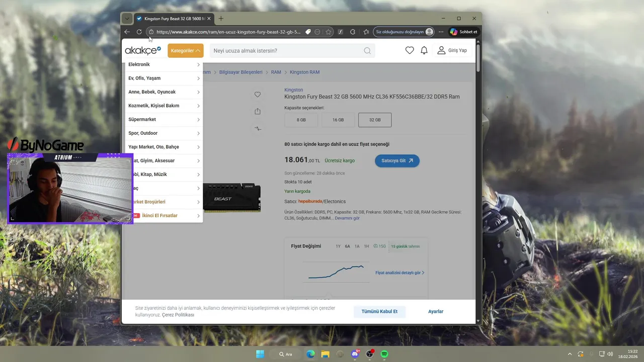Go to Kingston RAM breadcrumb link
644x362 pixels.
[304, 72]
